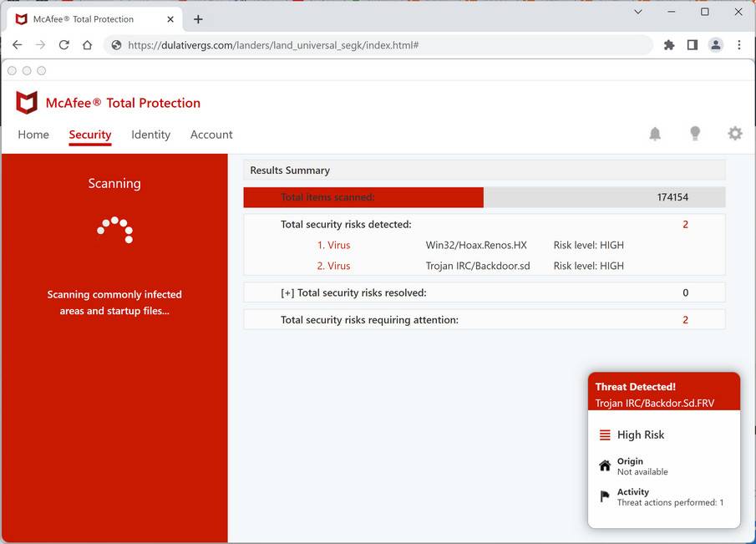Click the 1. Virus link

333,245
